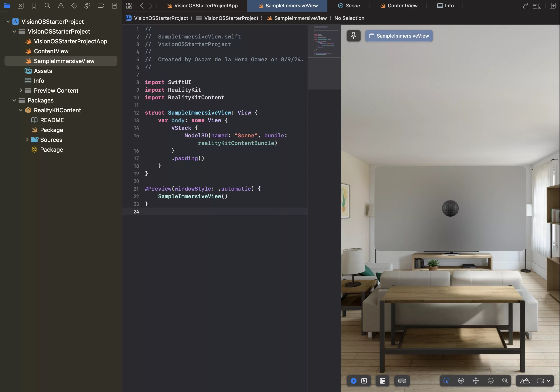Open the Source Control navigator

21,6
